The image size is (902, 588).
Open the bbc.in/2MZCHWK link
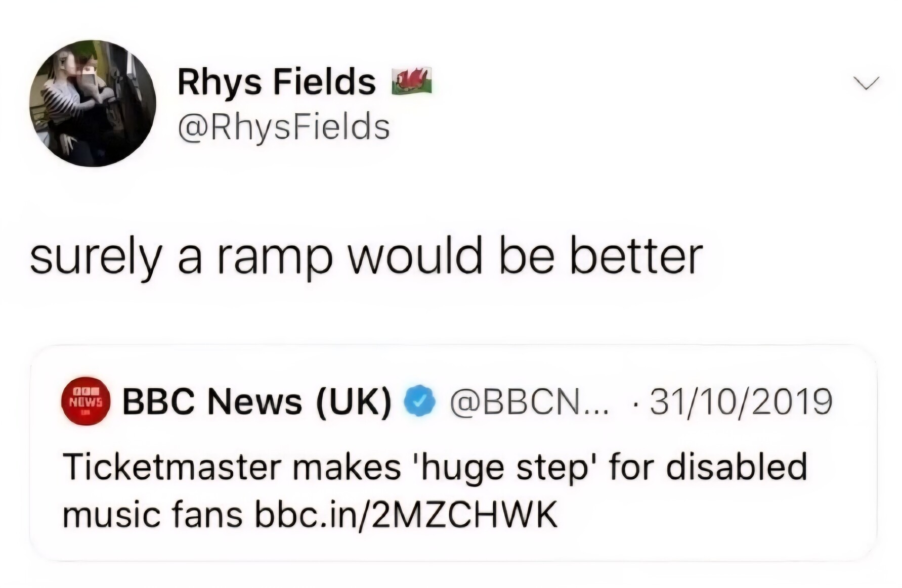(x=406, y=515)
